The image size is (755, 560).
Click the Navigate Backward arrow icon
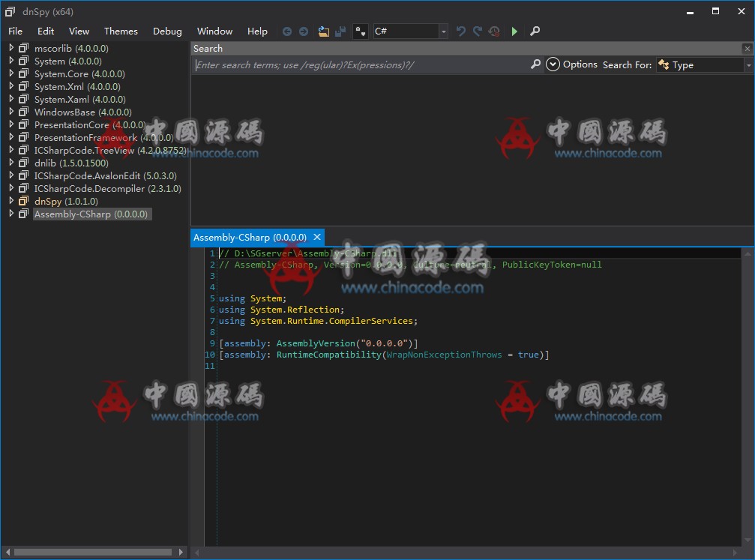(287, 31)
